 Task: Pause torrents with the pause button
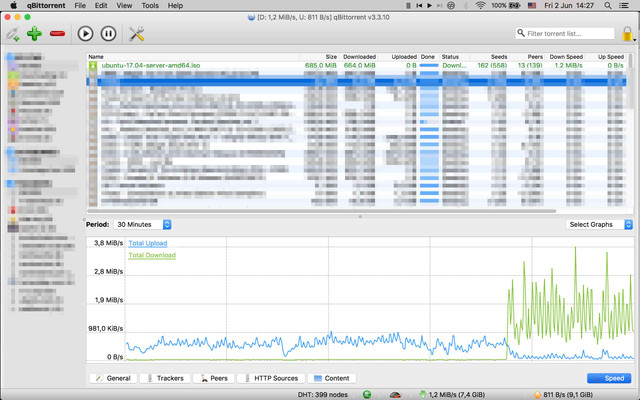click(x=108, y=33)
